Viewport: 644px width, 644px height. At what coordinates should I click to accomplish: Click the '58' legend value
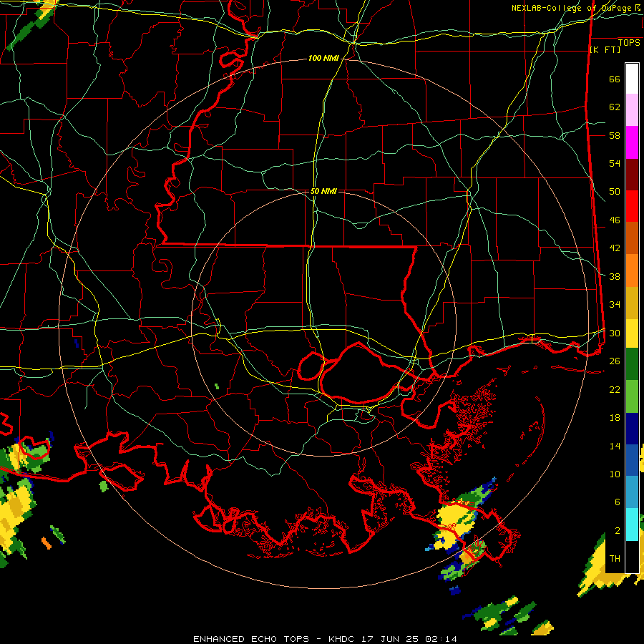pyautogui.click(x=615, y=135)
